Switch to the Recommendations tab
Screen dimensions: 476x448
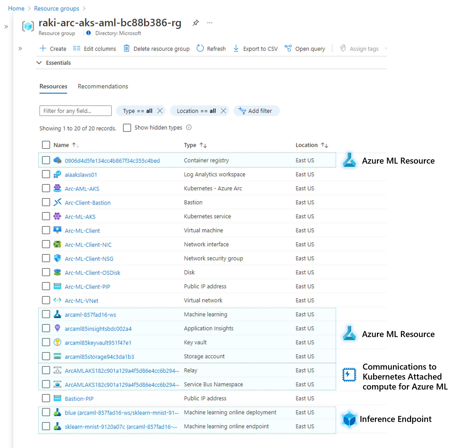coord(103,86)
